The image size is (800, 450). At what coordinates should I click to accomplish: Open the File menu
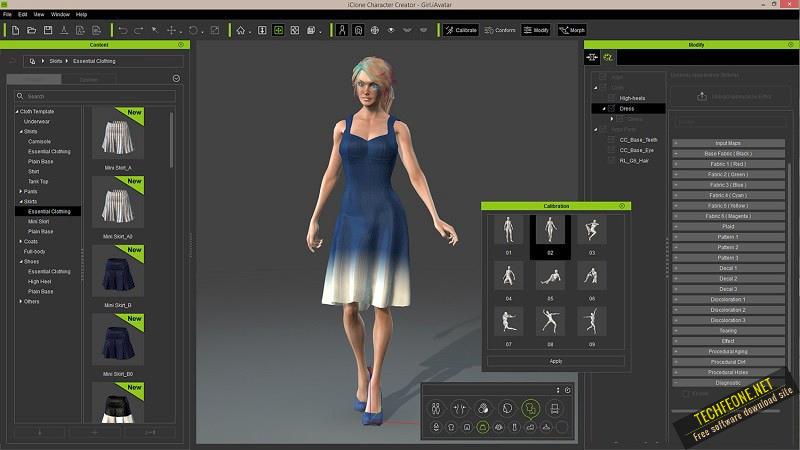pyautogui.click(x=7, y=14)
